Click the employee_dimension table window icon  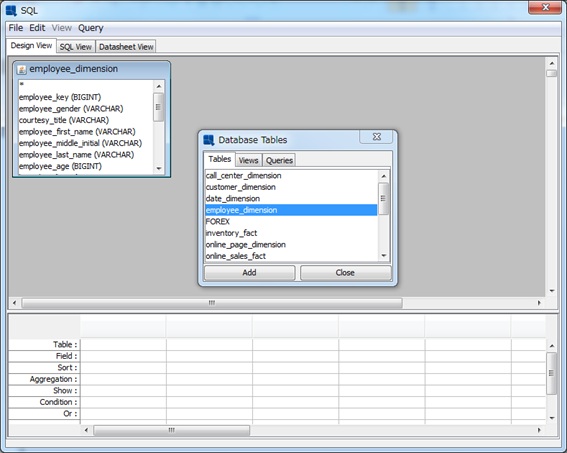click(x=21, y=69)
